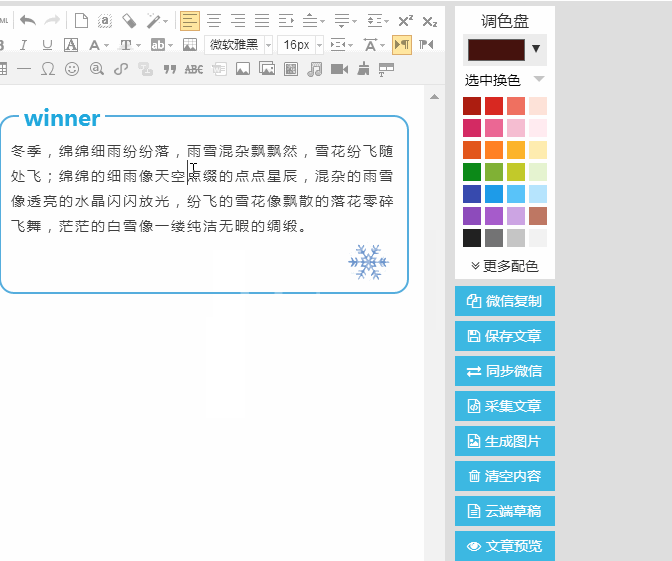Select all content with the select-all icon

[x=105, y=21]
